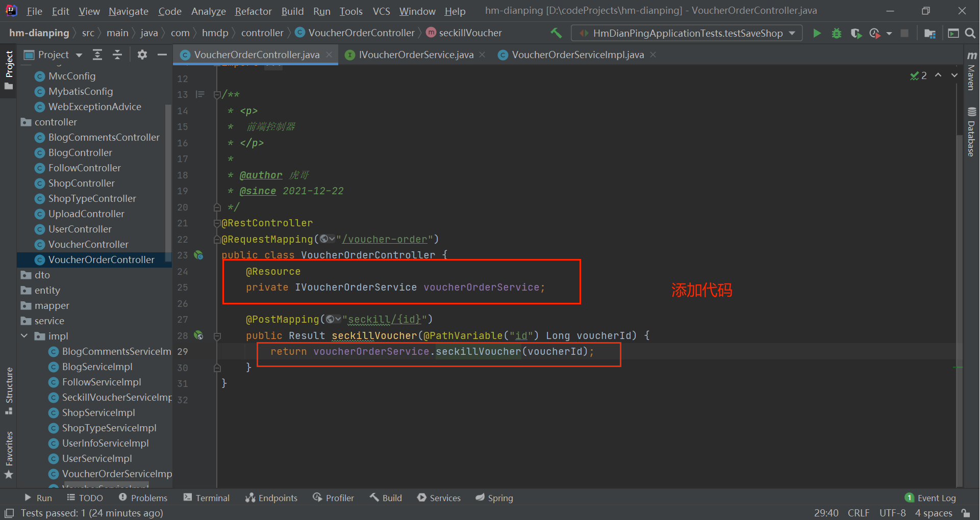980x520 pixels.
Task: Toggle rendered view of doc comment
Action: 200,95
